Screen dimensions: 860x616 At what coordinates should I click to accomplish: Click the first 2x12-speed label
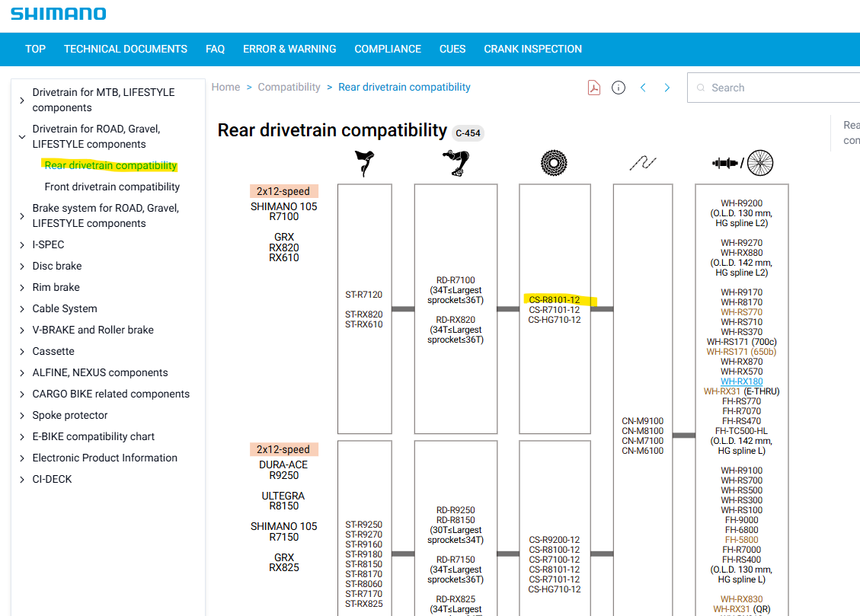click(x=283, y=191)
